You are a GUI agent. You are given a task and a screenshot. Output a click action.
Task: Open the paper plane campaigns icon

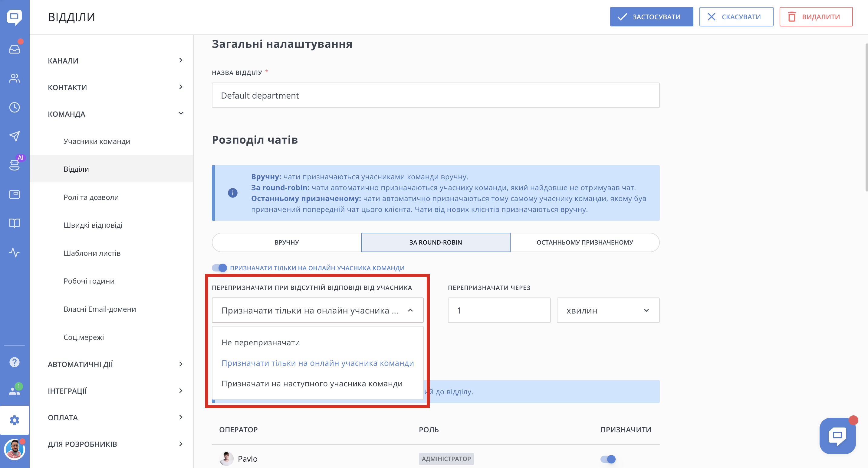tap(15, 136)
